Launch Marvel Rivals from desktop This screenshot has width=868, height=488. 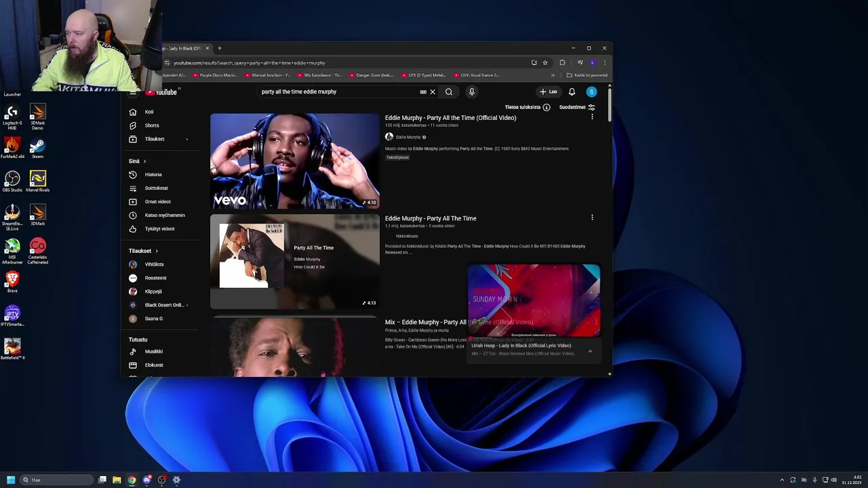(x=37, y=182)
